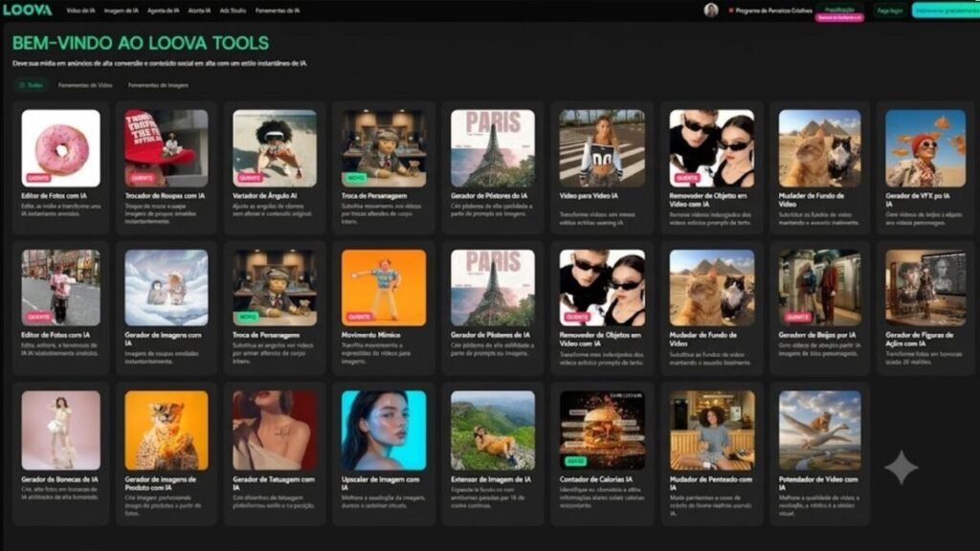Click the teal sign-up button
980x551 pixels.
click(946, 11)
